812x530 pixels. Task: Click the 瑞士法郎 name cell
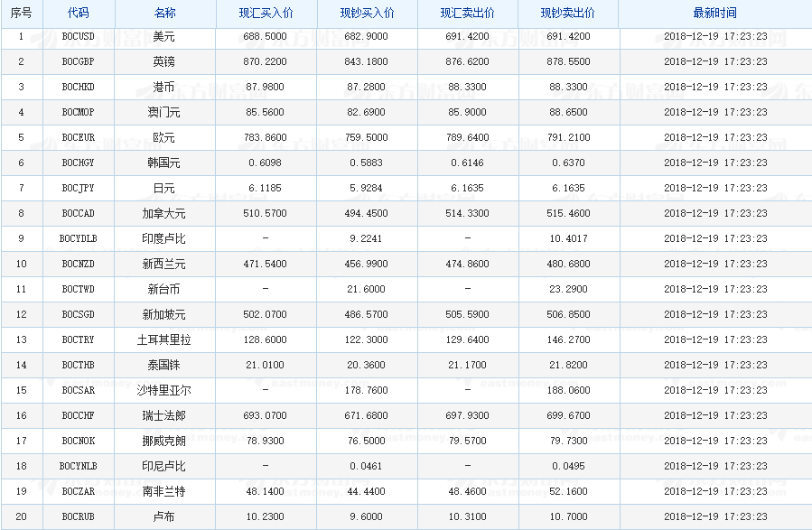click(164, 416)
